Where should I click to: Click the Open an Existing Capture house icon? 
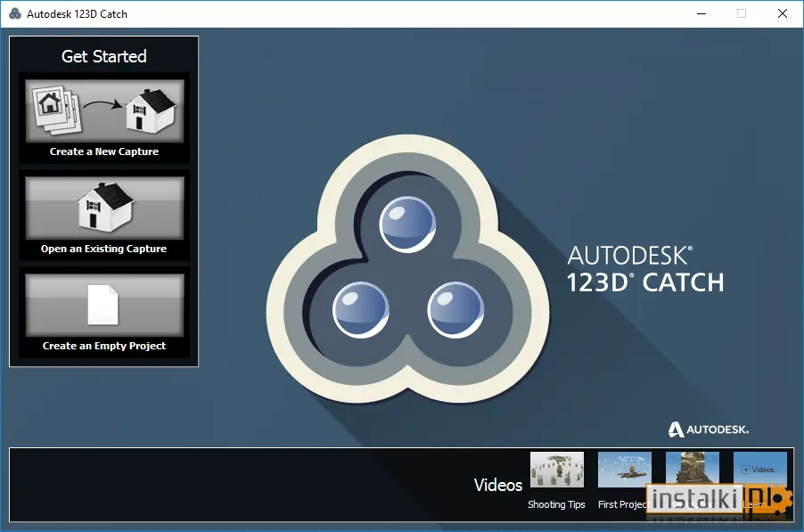(x=104, y=206)
